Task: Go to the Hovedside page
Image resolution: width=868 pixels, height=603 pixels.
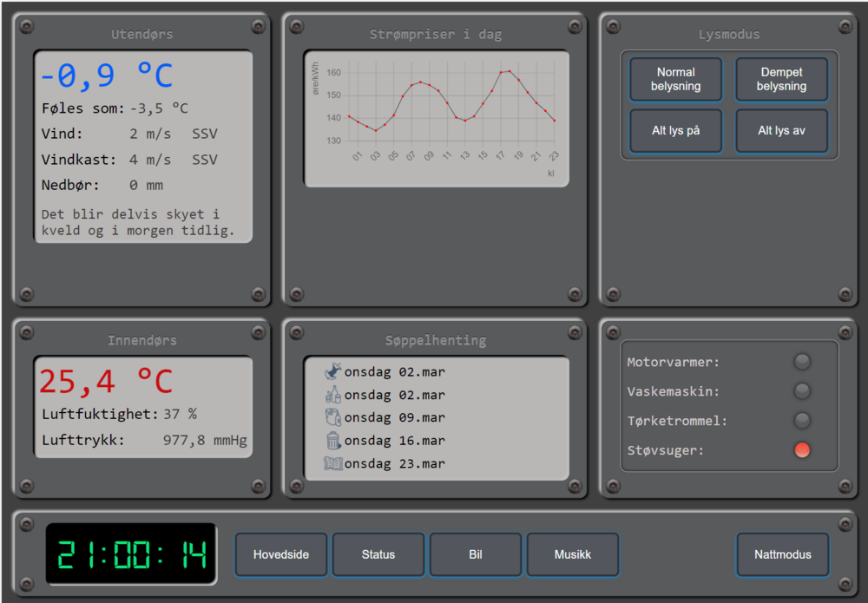Action: 281,554
